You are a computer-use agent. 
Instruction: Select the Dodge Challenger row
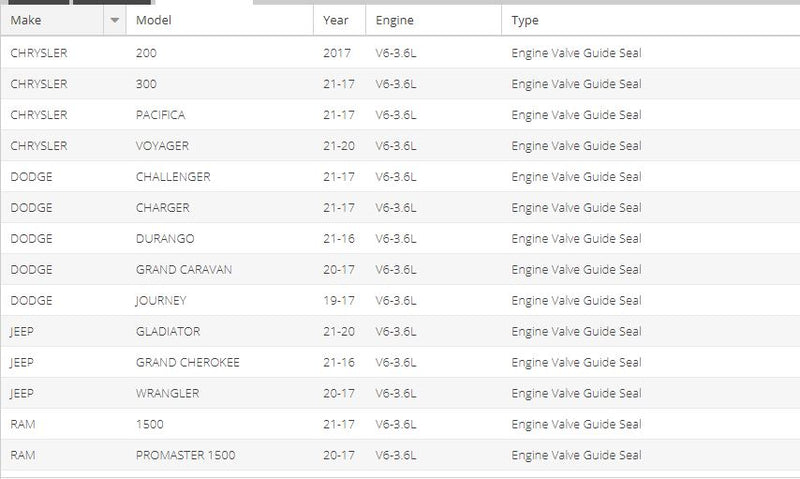point(400,177)
